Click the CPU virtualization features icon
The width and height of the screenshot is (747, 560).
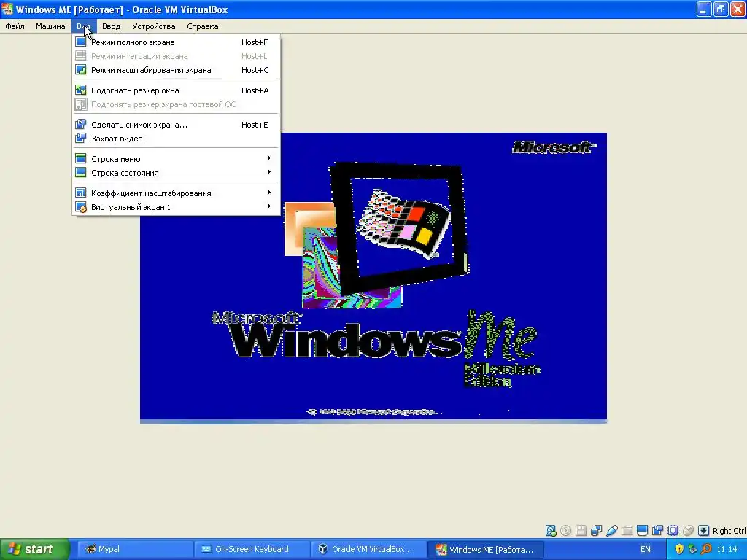click(x=673, y=531)
